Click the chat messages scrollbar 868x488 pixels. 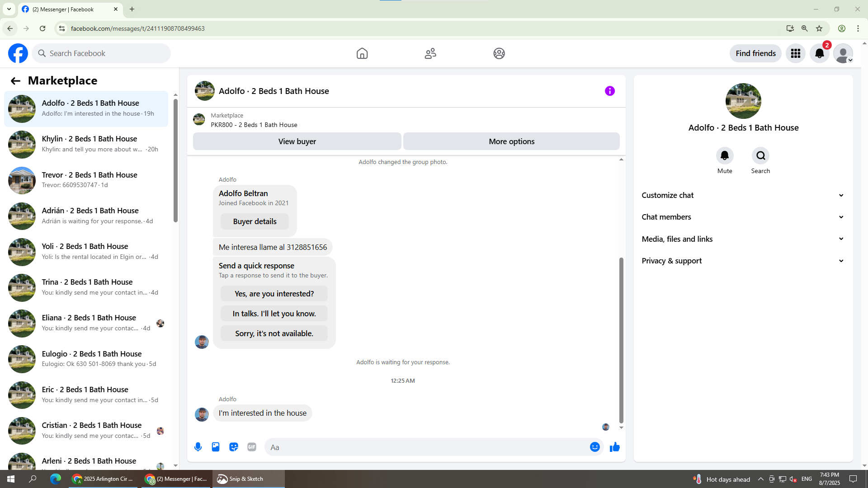pyautogui.click(x=621, y=340)
